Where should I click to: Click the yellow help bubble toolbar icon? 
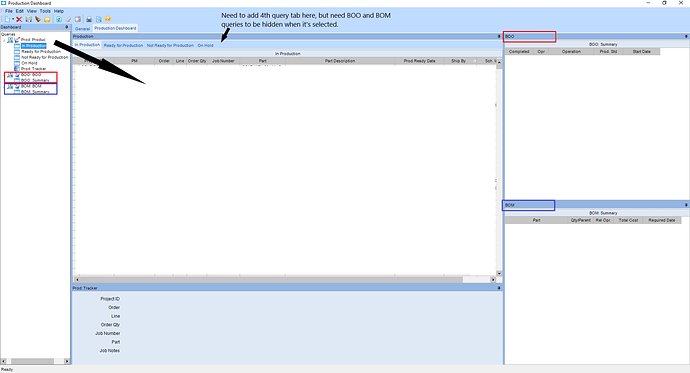[108, 19]
